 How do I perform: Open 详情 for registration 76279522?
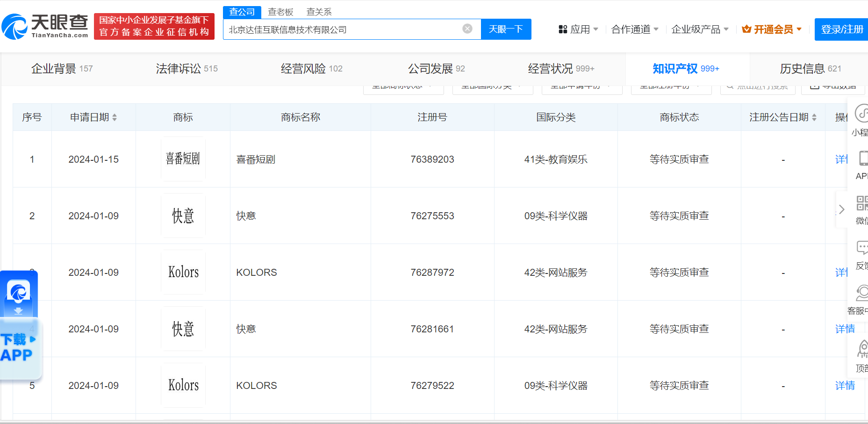(845, 386)
